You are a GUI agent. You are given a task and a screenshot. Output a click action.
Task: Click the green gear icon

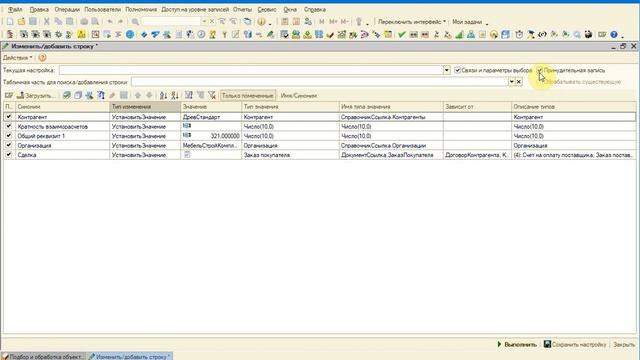(x=58, y=35)
